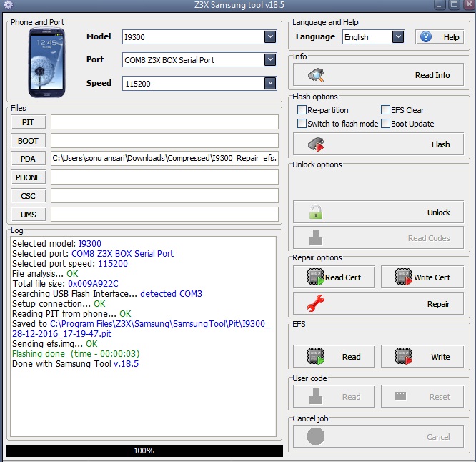Click 'Selected port speed: 115200' log line
The image size is (476, 462).
tap(70, 263)
